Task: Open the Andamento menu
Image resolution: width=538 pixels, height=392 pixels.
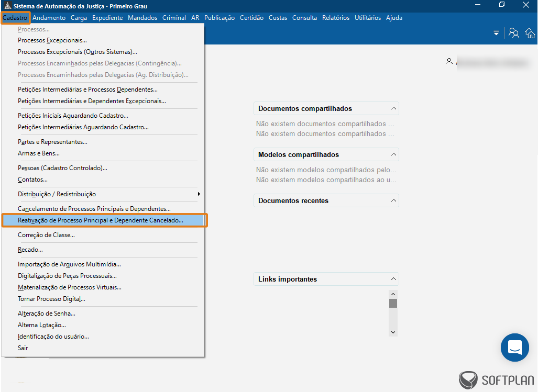Action: click(49, 18)
